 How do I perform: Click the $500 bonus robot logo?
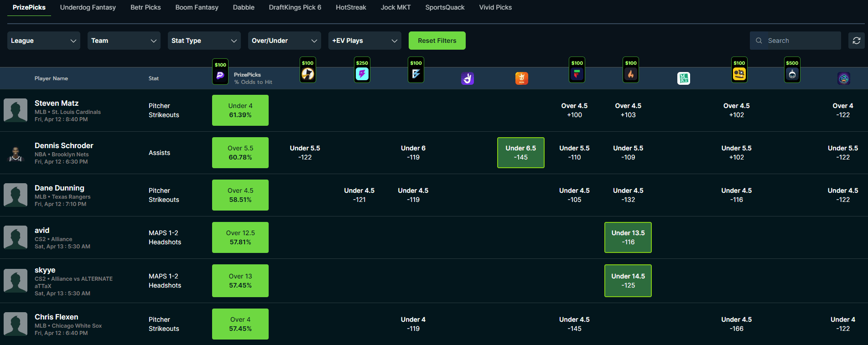pyautogui.click(x=792, y=74)
